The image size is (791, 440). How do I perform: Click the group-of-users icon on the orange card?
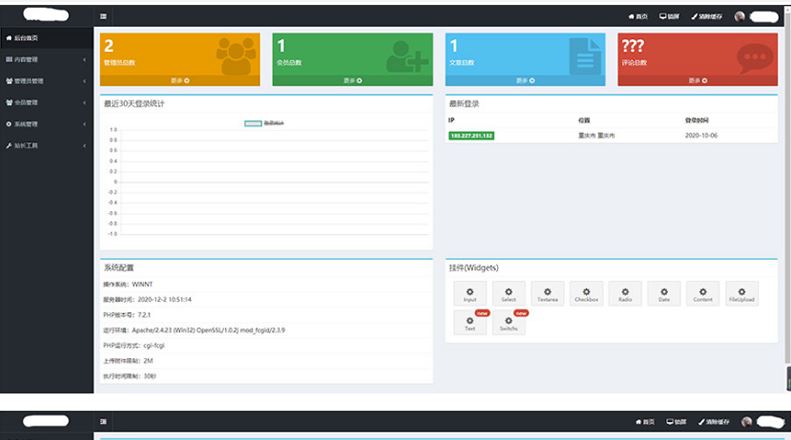236,56
